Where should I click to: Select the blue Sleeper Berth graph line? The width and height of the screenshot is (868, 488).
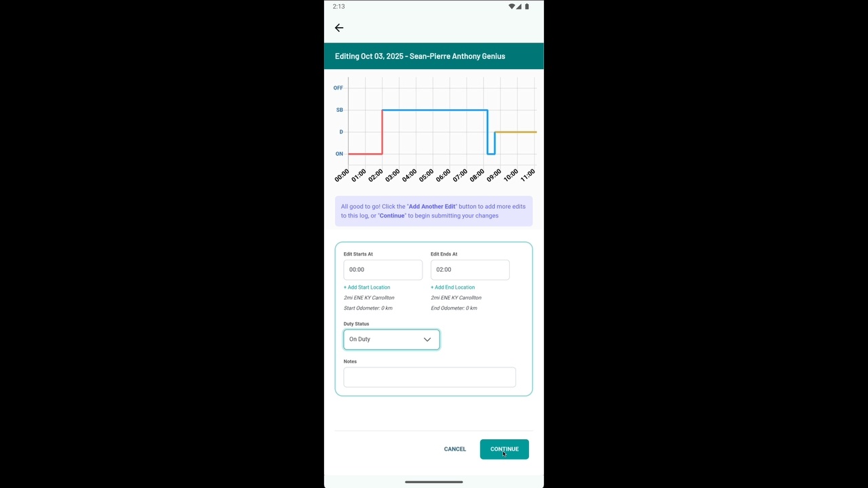434,110
